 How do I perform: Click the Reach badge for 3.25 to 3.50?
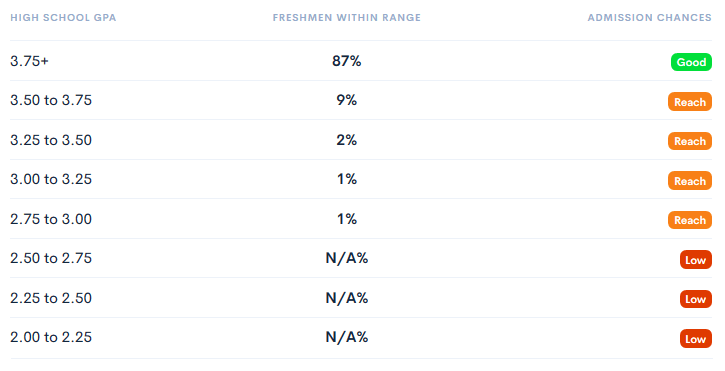[x=690, y=141]
